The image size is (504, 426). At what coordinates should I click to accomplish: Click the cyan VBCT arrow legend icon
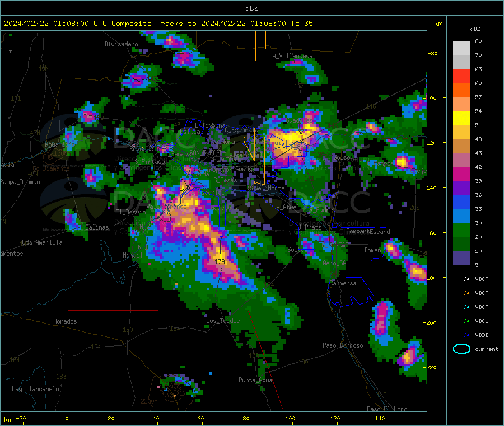461,307
